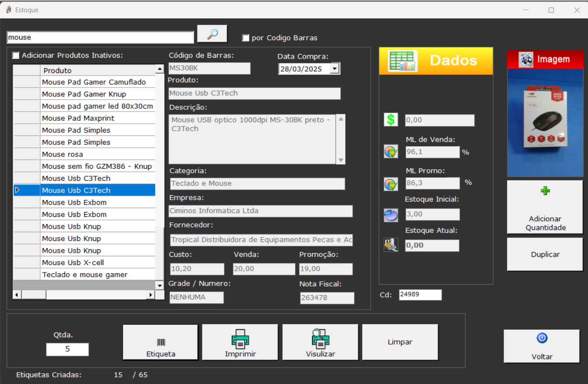588x384 pixels.
Task: Click the magnifying glass search button
Action: tap(212, 34)
